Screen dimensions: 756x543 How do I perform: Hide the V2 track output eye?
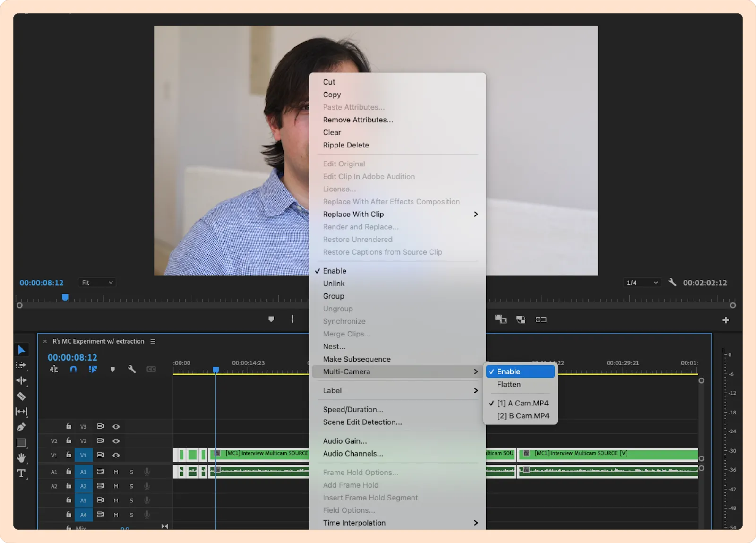point(116,441)
